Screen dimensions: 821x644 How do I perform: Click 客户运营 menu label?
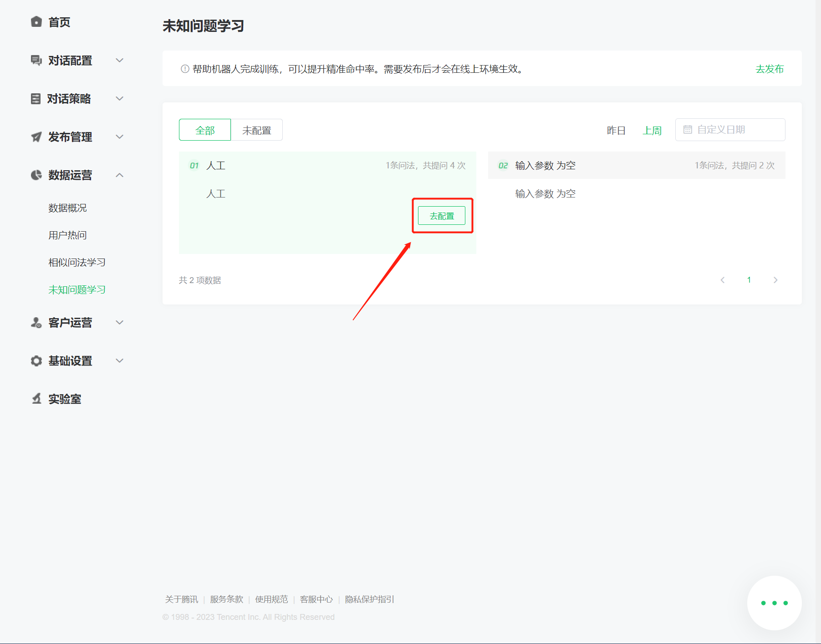(x=70, y=322)
